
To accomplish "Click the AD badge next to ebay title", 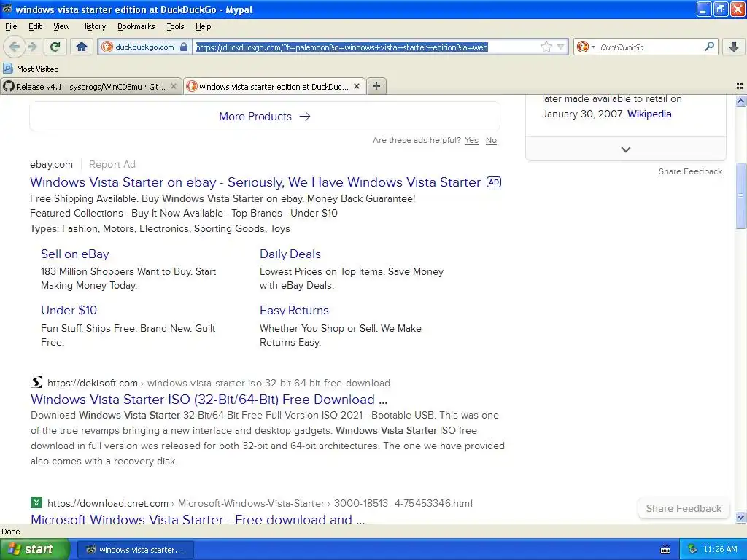I will tap(494, 182).
